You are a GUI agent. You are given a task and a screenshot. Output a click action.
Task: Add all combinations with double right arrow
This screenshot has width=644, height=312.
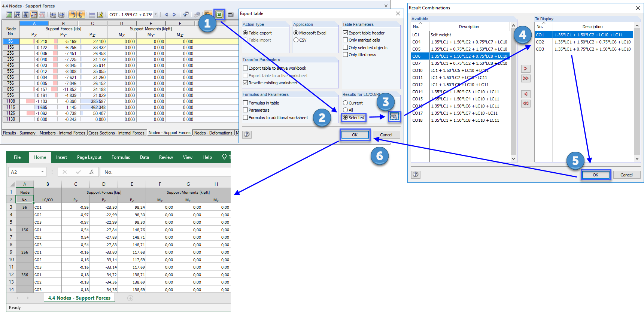526,78
